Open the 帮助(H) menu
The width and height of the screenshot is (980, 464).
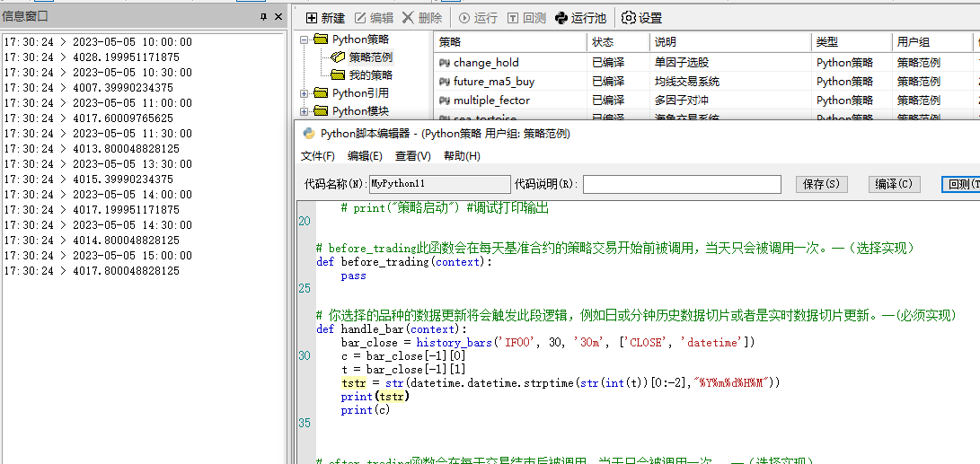coord(462,156)
